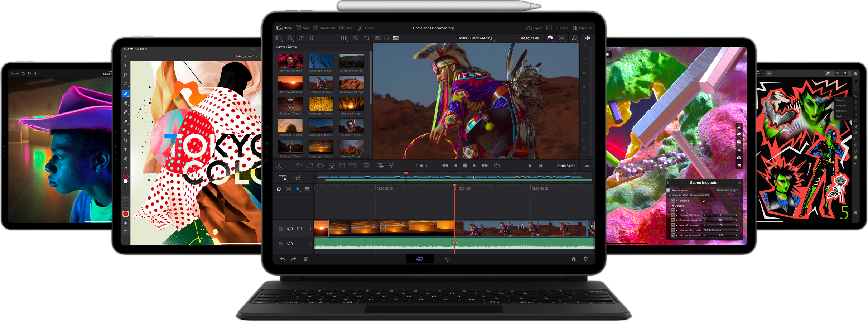The image size is (868, 321).
Task: Click Add render AOV button
Action: 678,195
